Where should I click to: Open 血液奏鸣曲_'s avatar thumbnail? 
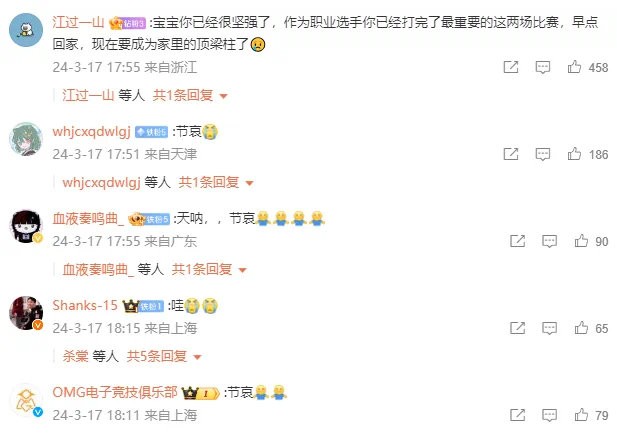coord(26,226)
